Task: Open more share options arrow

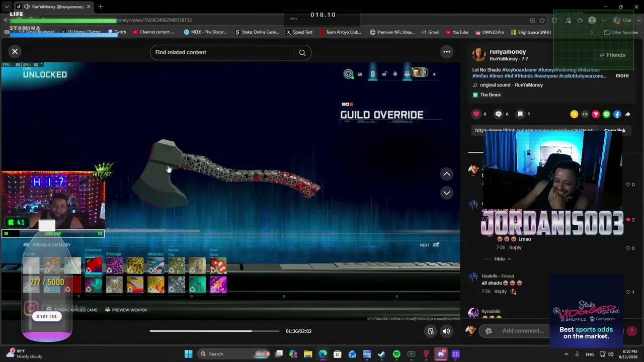Action: [628, 114]
